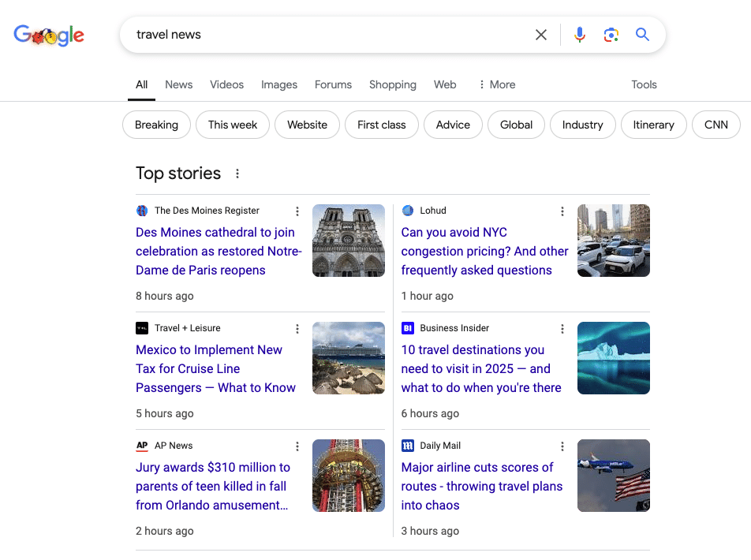
Task: Switch to the News tab
Action: (178, 85)
